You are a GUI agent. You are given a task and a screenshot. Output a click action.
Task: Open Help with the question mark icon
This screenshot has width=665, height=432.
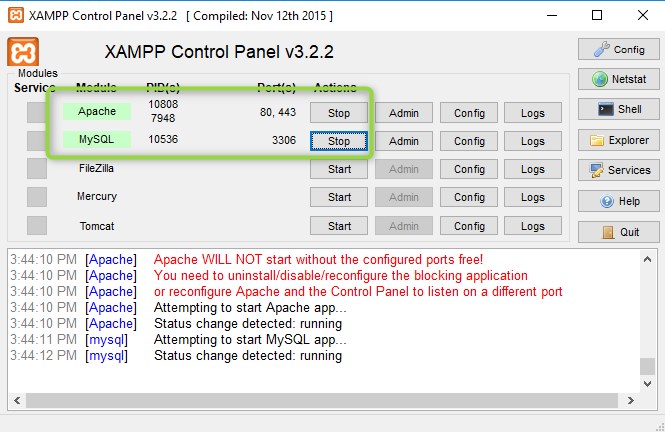pos(619,201)
